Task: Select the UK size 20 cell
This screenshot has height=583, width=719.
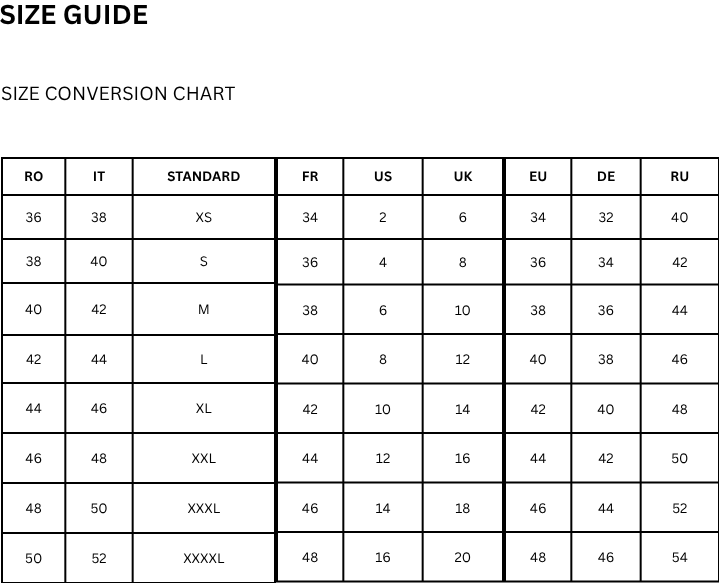Action: pyautogui.click(x=463, y=557)
